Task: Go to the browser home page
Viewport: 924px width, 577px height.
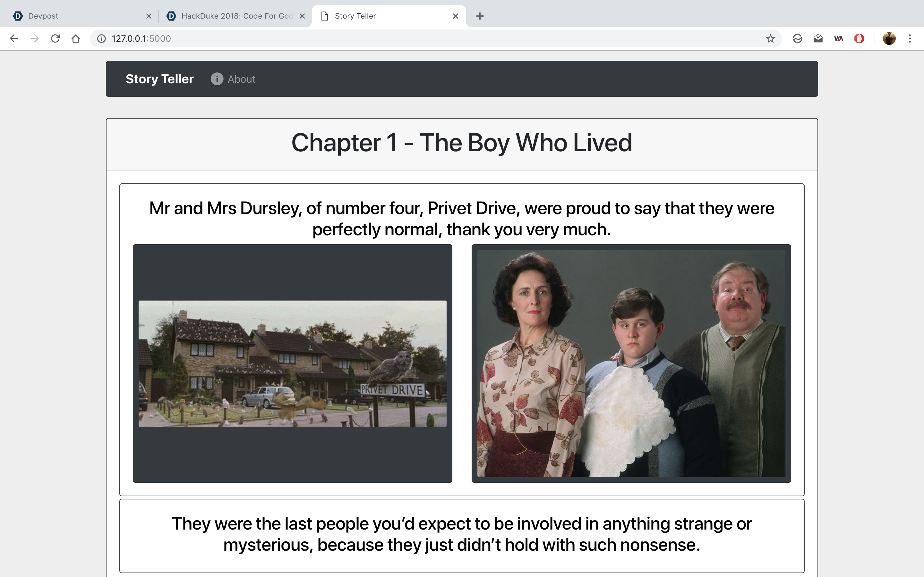Action: 76,38
